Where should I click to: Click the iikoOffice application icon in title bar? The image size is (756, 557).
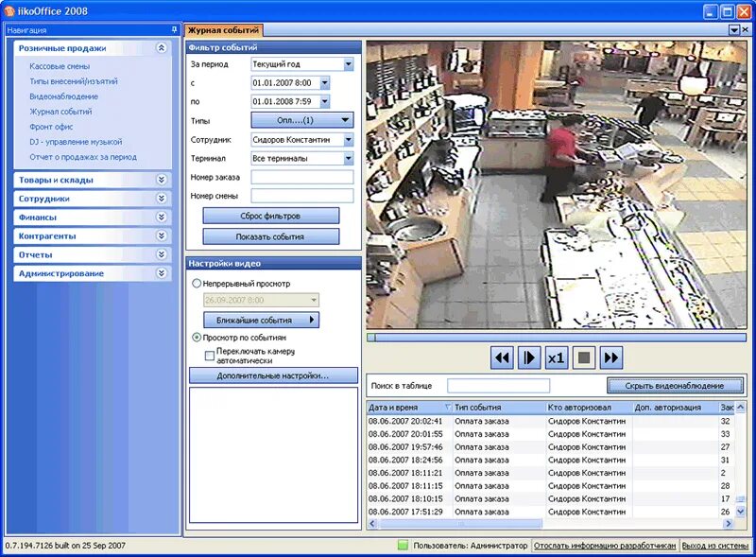click(x=9, y=10)
